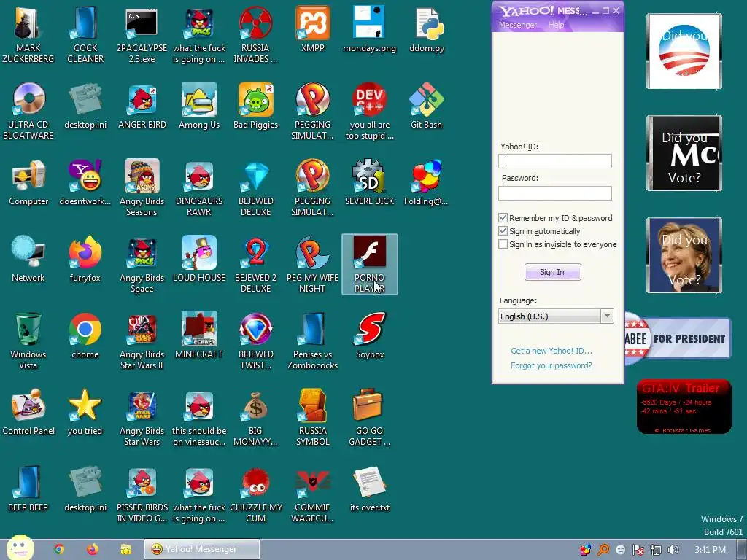747x560 pixels.
Task: Launch Firefox from the taskbar
Action: 93,549
